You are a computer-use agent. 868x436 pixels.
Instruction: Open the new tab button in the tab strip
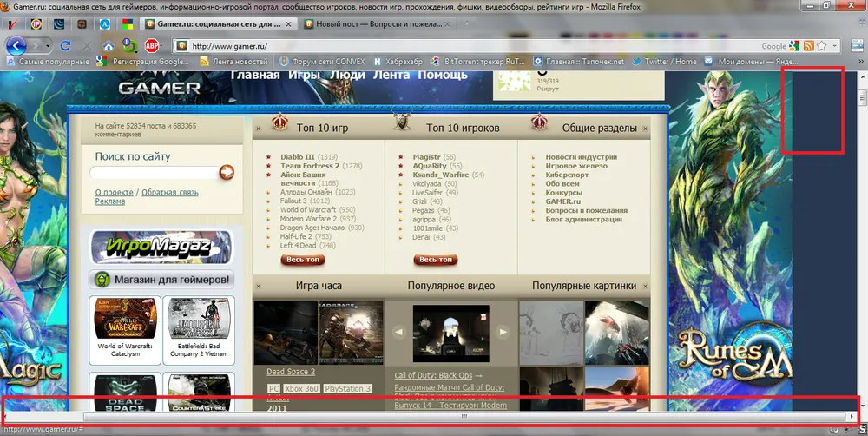467,23
